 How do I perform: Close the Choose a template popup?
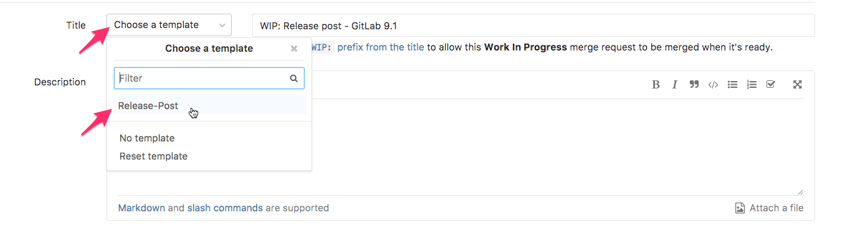pos(294,49)
